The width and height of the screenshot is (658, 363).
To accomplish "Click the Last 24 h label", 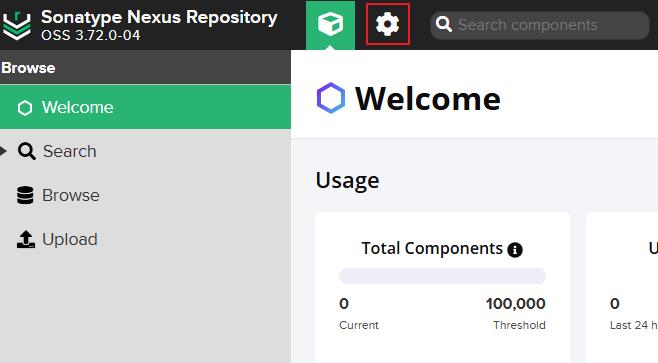I will pyautogui.click(x=634, y=325).
